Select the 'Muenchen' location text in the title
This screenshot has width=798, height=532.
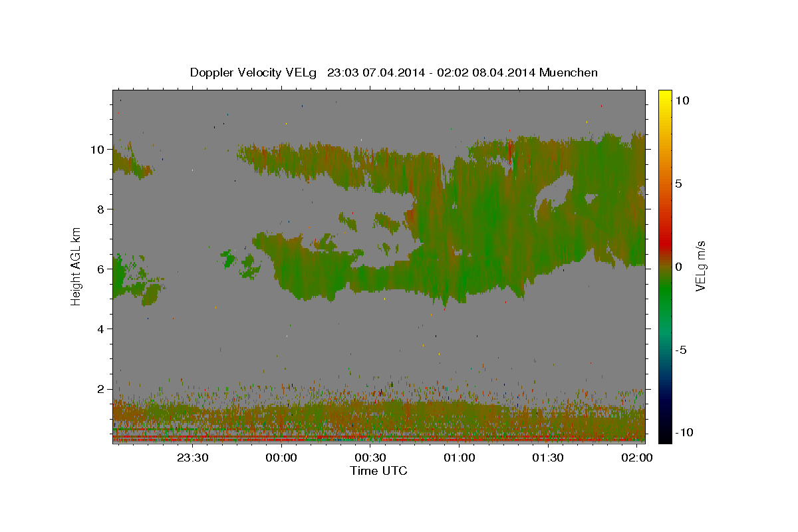569,72
